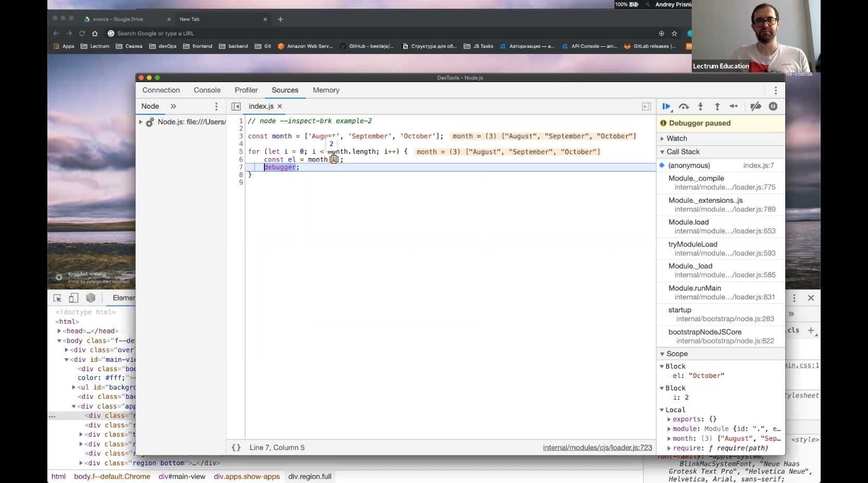Show more navigator tabs next to Node
Screen dimensions: 868x483
tap(173, 107)
